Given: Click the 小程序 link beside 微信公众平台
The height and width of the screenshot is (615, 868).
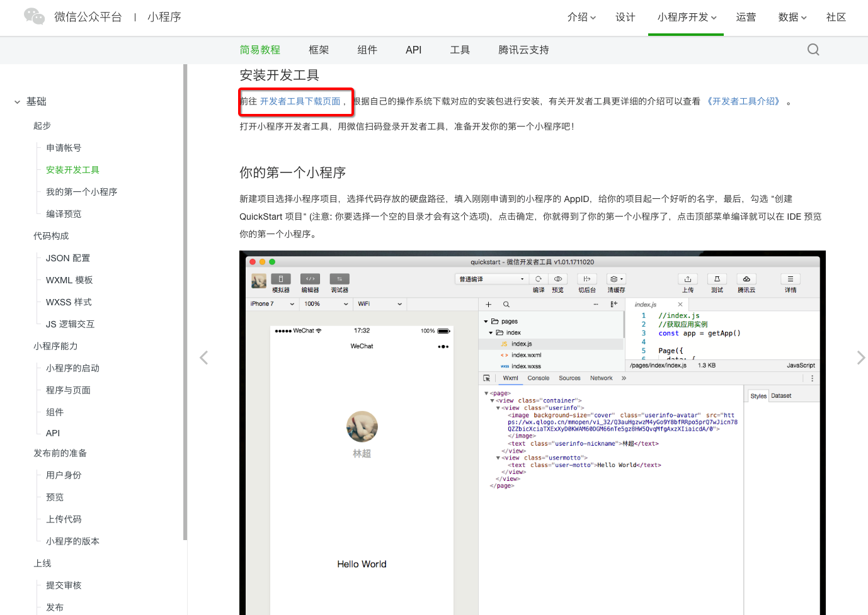Looking at the screenshot, I should (164, 17).
